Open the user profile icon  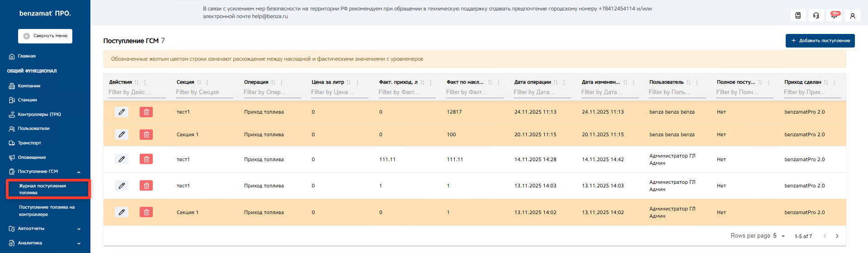tap(852, 15)
